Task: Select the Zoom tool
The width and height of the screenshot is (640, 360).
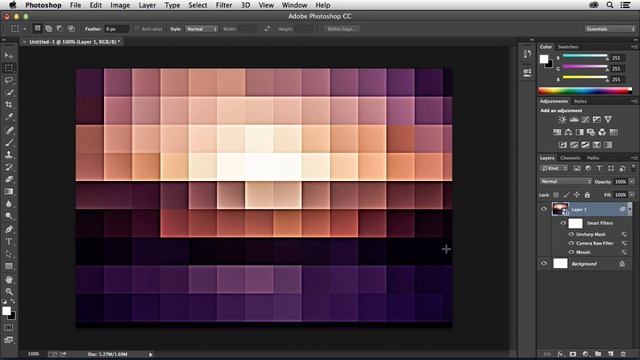Action: (9, 292)
